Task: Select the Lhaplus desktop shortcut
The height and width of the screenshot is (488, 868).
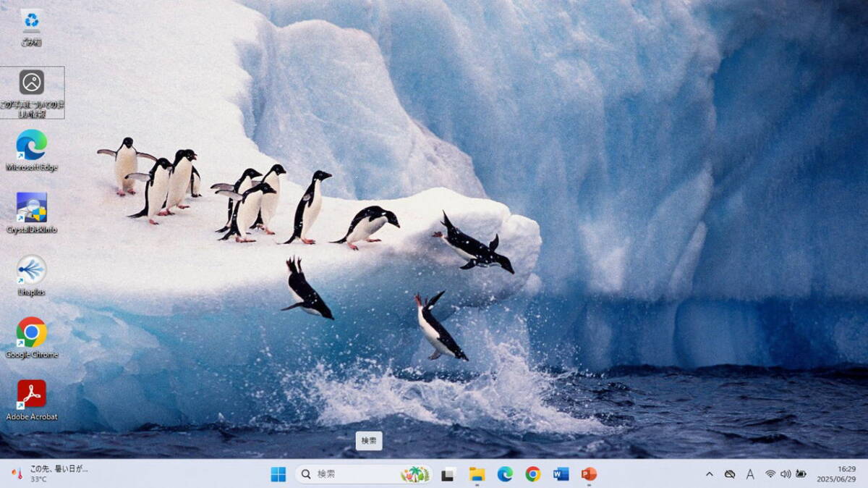Action: 32,270
